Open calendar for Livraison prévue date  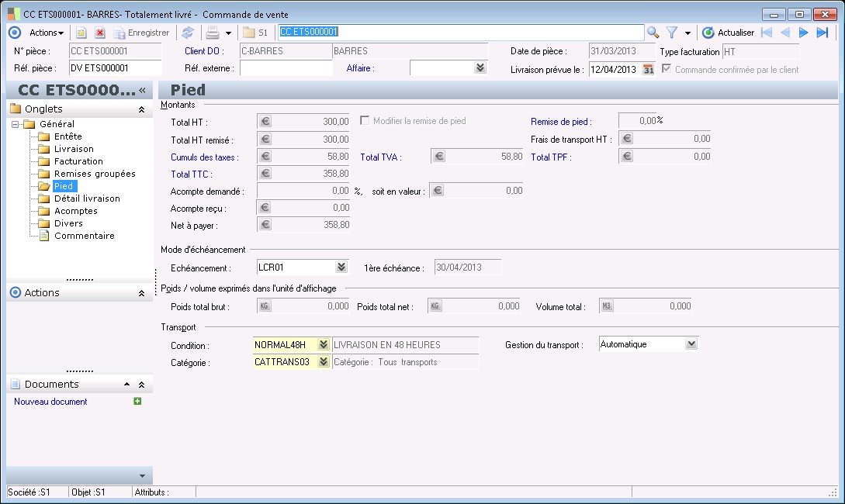point(648,69)
